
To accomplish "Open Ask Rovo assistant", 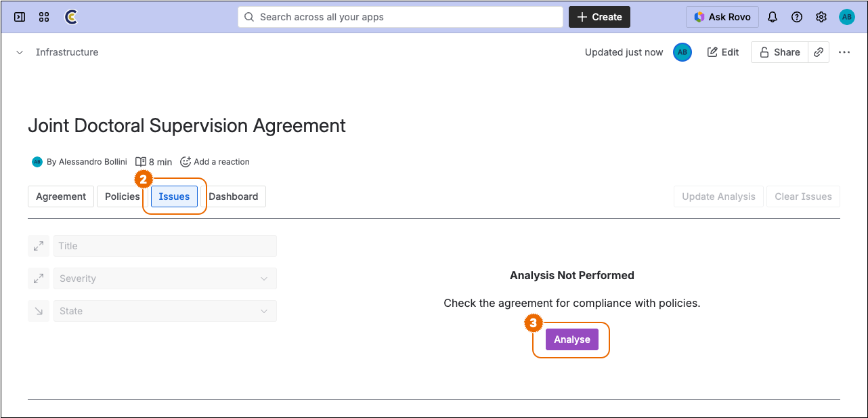I will [722, 17].
